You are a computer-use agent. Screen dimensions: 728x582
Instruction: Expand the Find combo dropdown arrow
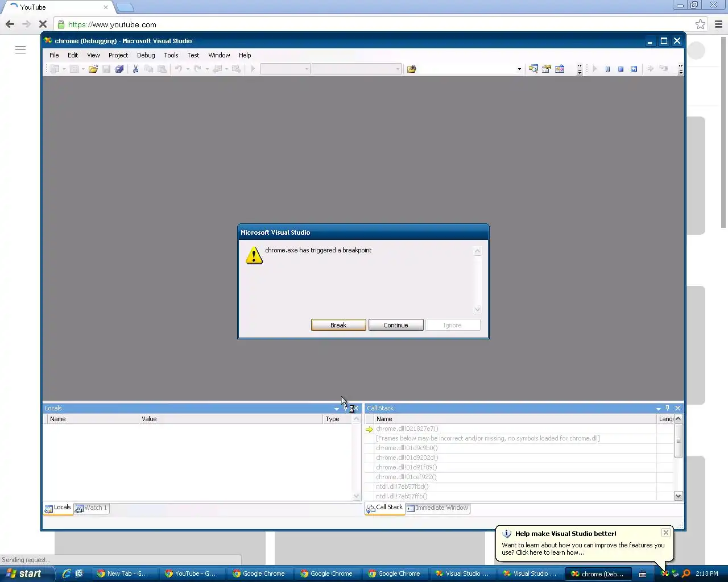(519, 69)
